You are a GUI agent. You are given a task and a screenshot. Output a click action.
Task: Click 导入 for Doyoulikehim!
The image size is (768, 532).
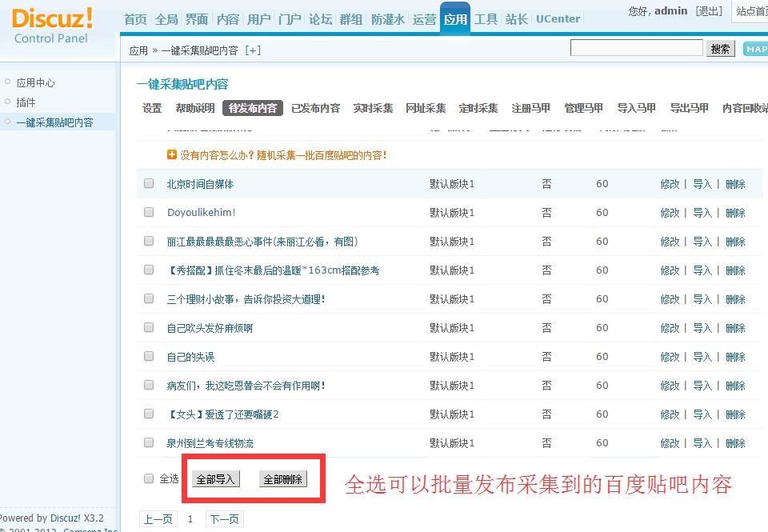(x=702, y=213)
